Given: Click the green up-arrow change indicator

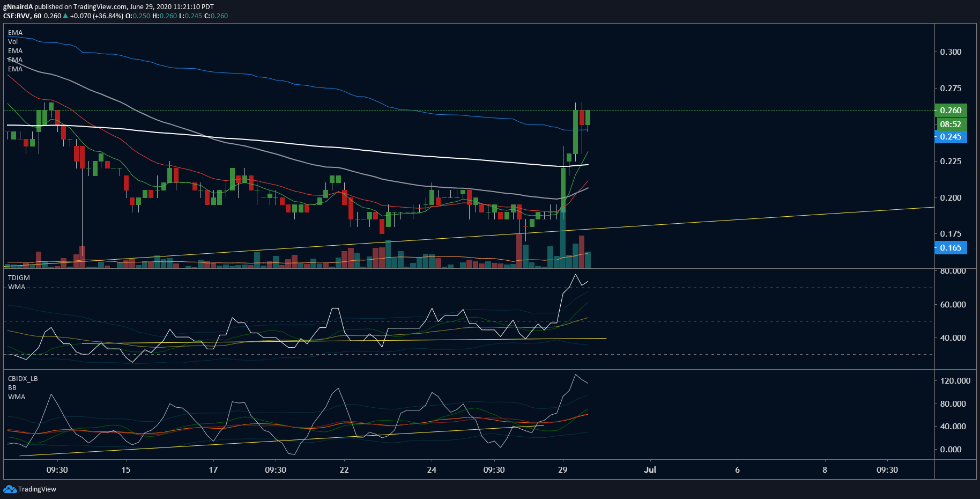Looking at the screenshot, I should (x=65, y=16).
